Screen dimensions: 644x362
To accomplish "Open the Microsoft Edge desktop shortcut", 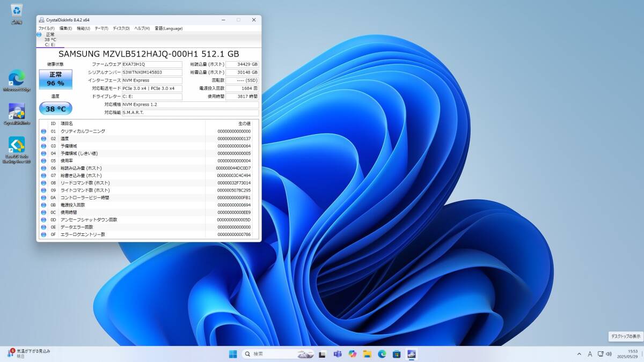I will coord(17,79).
